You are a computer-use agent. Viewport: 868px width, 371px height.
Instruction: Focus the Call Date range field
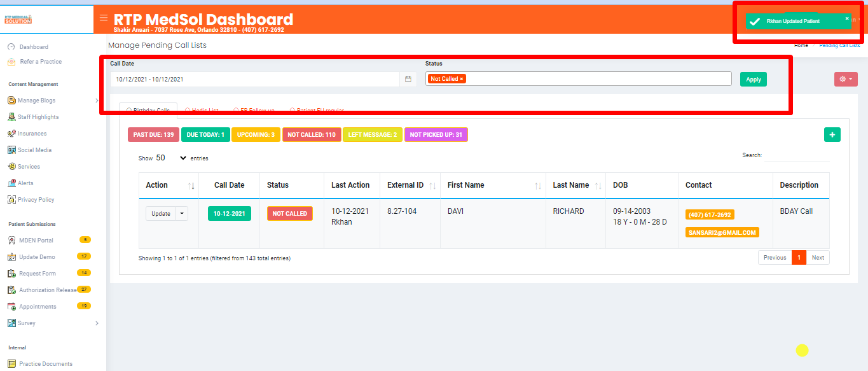click(x=255, y=80)
